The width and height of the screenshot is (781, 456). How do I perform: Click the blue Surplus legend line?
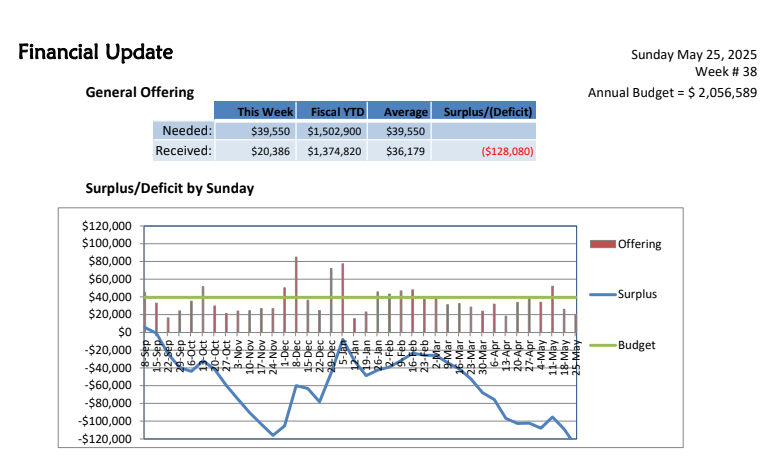pos(603,294)
